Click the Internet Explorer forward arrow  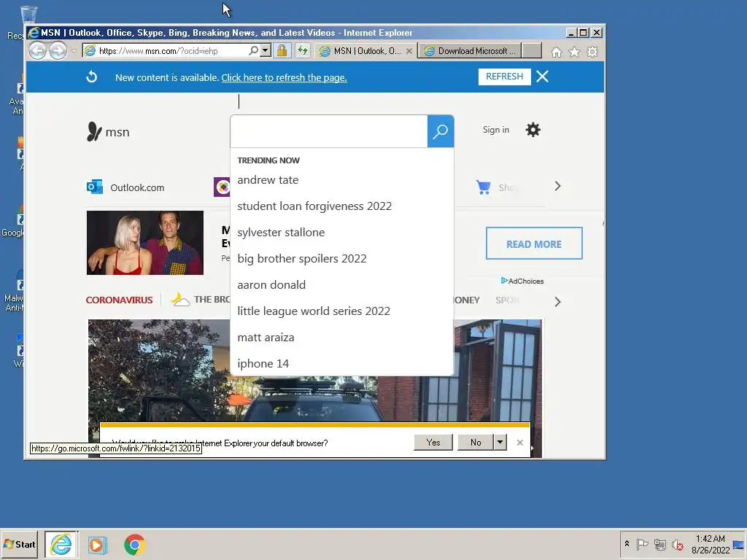coord(58,50)
